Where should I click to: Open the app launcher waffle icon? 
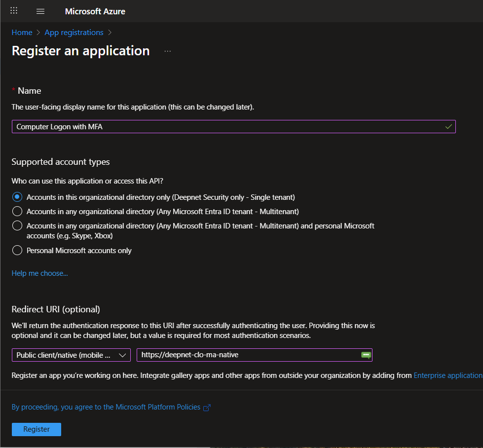14,11
